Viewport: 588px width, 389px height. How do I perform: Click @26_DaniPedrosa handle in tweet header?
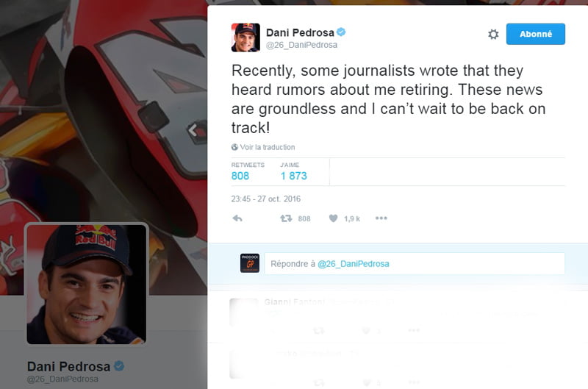click(301, 45)
